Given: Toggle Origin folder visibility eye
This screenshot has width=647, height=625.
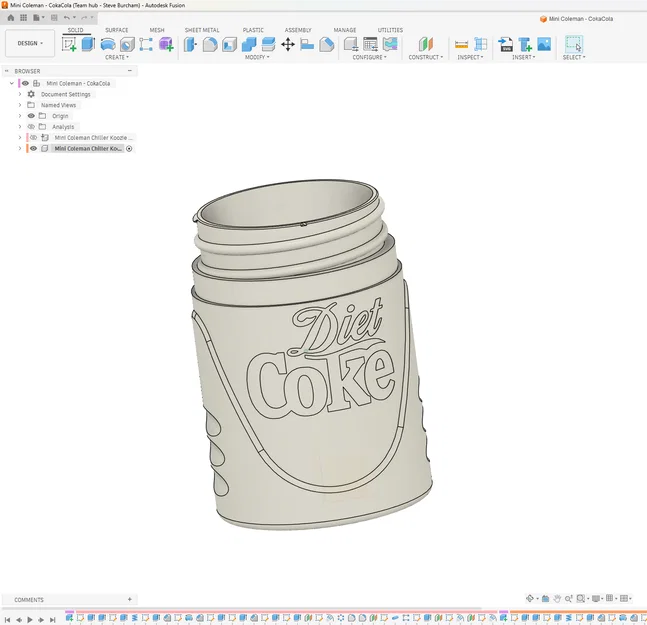Looking at the screenshot, I should pyautogui.click(x=31, y=116).
